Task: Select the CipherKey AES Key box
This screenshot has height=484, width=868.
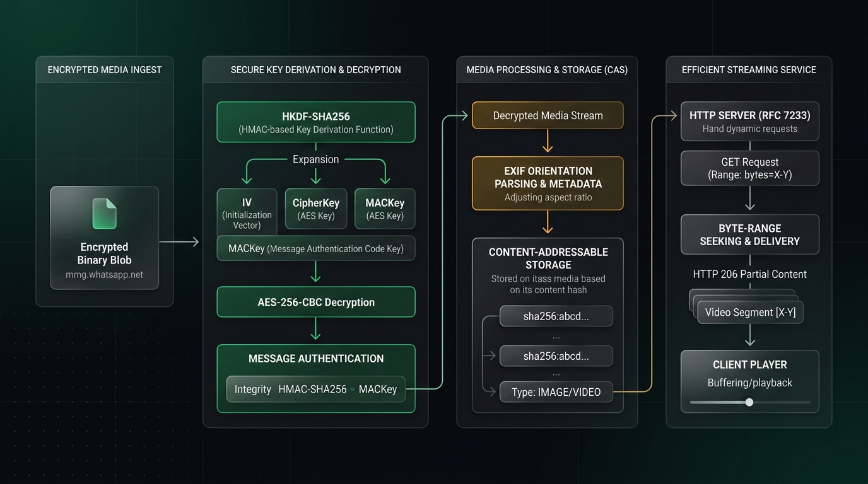Action: point(316,209)
